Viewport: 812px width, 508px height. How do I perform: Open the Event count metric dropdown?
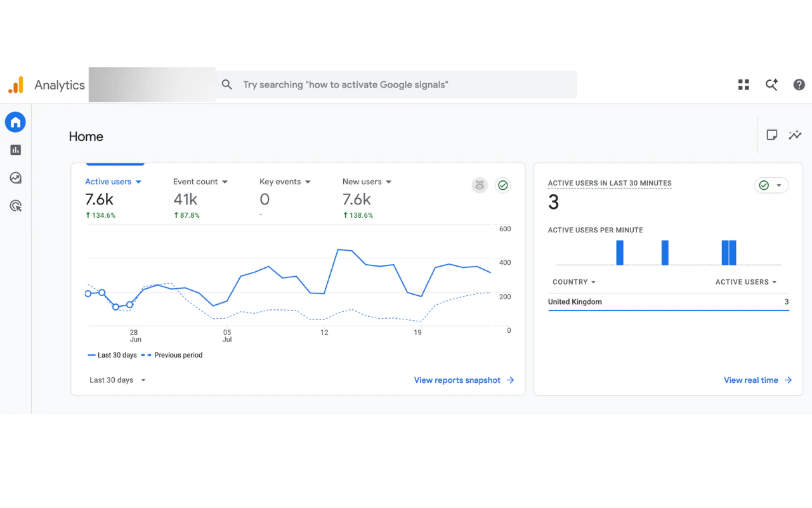coord(200,182)
